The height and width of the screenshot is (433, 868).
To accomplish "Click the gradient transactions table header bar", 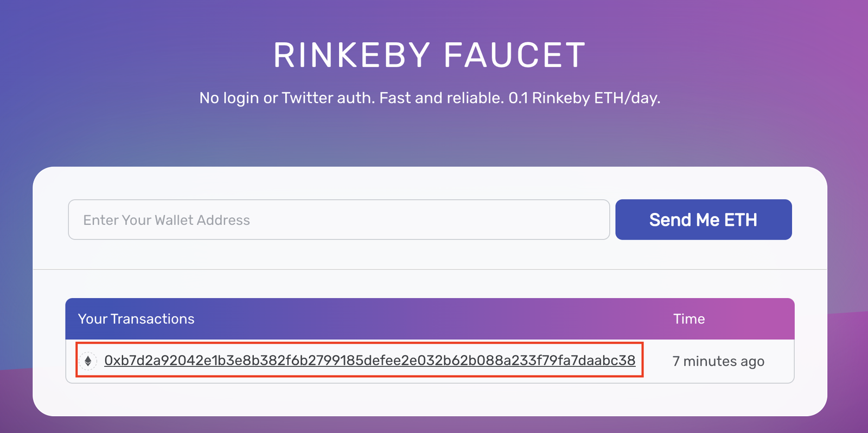I will [x=430, y=319].
